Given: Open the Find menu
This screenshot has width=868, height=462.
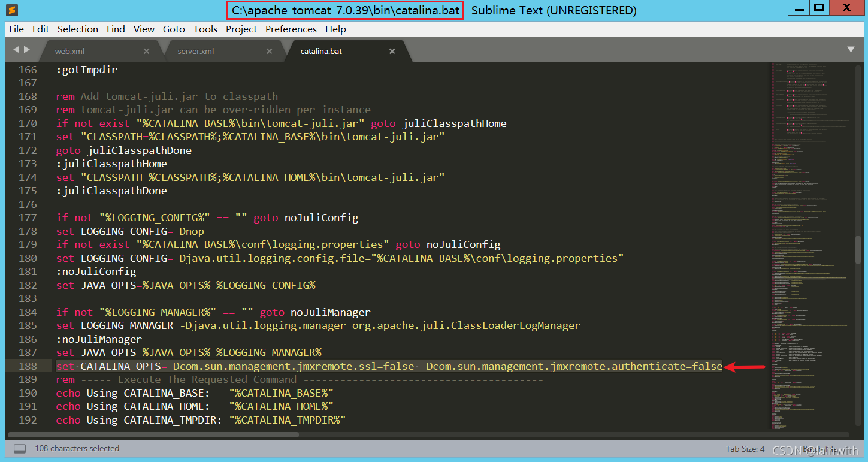Looking at the screenshot, I should 116,29.
